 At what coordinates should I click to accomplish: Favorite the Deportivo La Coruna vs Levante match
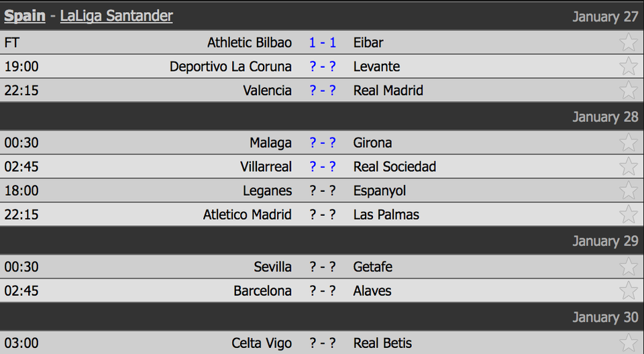coord(629,66)
